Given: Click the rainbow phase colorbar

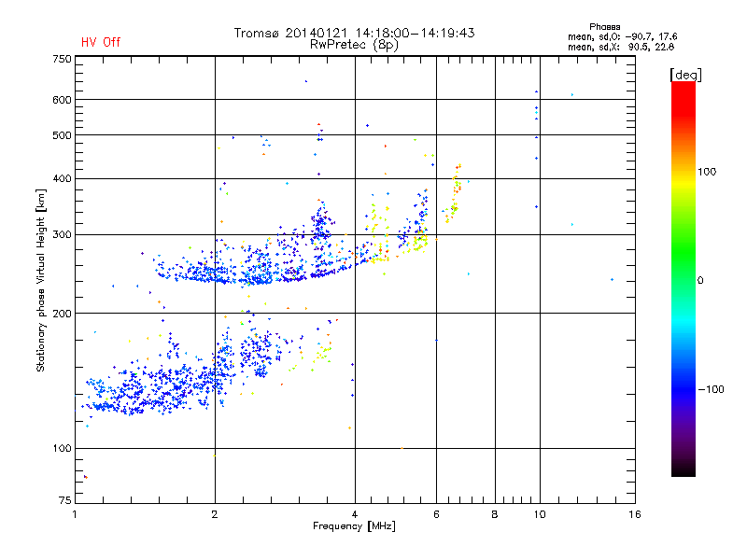Looking at the screenshot, I should coord(684,278).
